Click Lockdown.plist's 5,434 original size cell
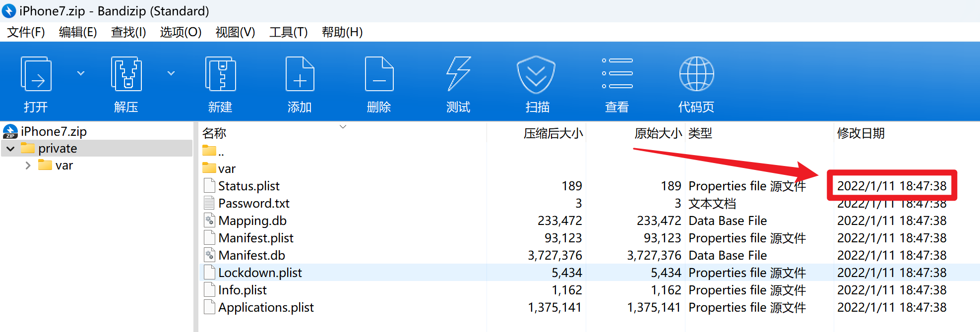Screen dimensions: 980x332 [x=666, y=273]
